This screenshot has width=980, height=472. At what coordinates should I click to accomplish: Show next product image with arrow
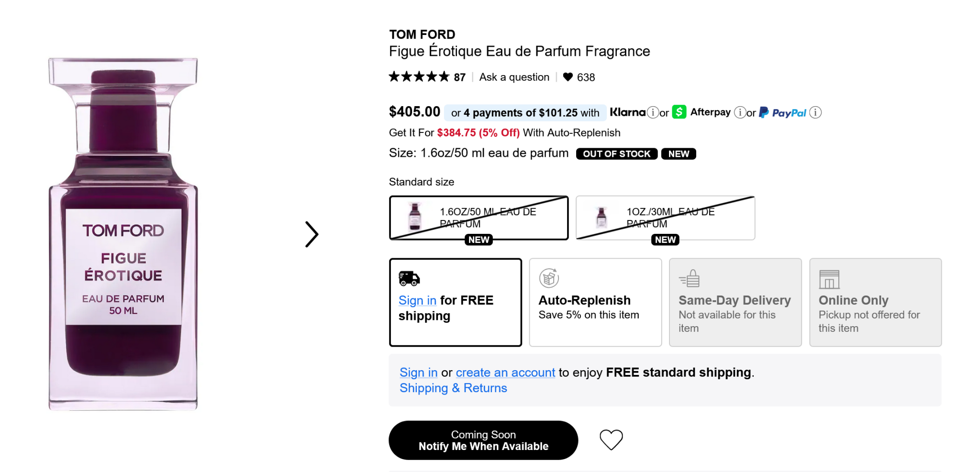pyautogui.click(x=312, y=234)
